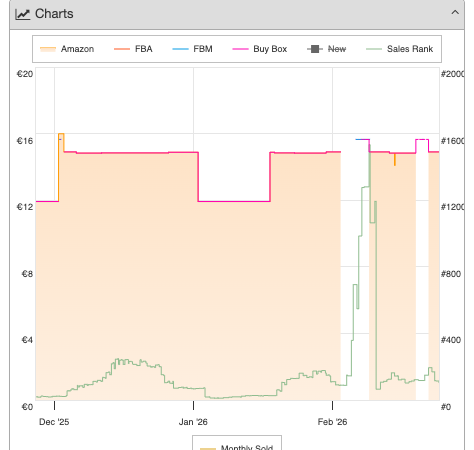
Task: Click the #800 sales rank axis label
Action: pos(451,274)
